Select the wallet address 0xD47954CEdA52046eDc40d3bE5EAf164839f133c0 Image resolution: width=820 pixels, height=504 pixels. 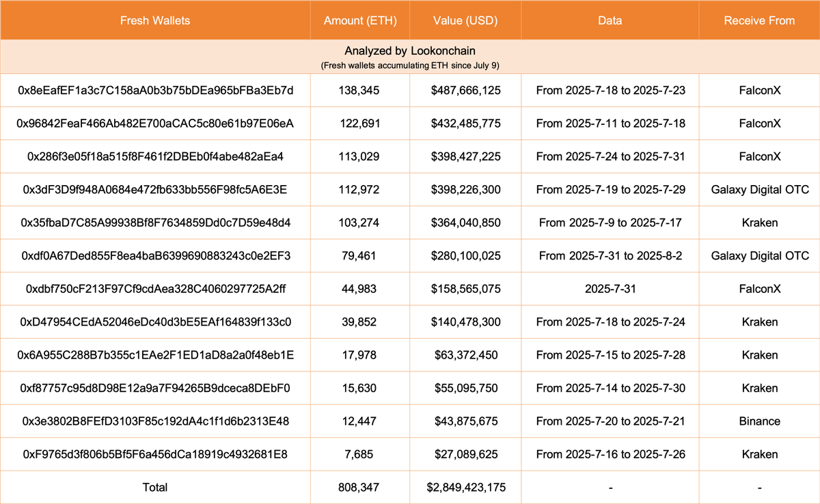(x=155, y=322)
